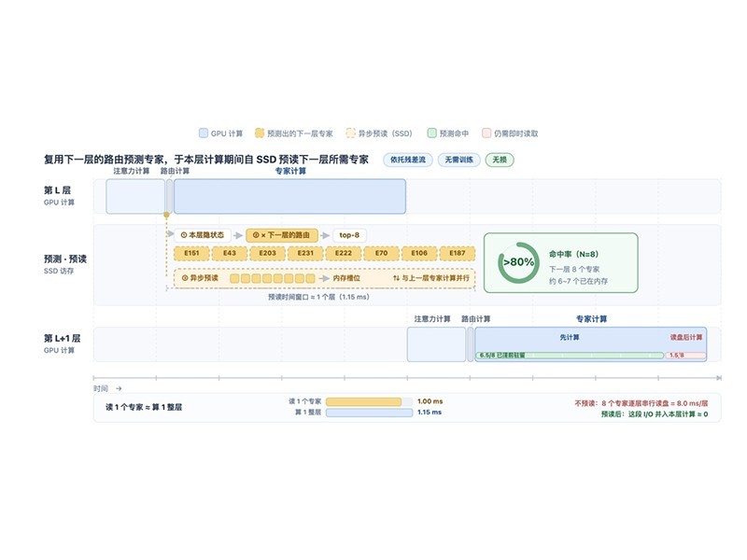This screenshot has width=747, height=560.
Task: Click the icon beside 异步预读 label
Action: [185, 278]
